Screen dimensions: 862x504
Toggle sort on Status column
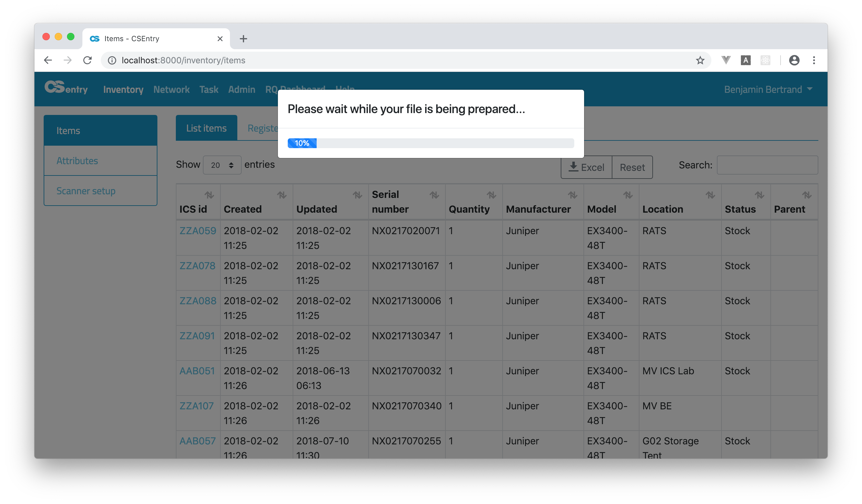759,195
